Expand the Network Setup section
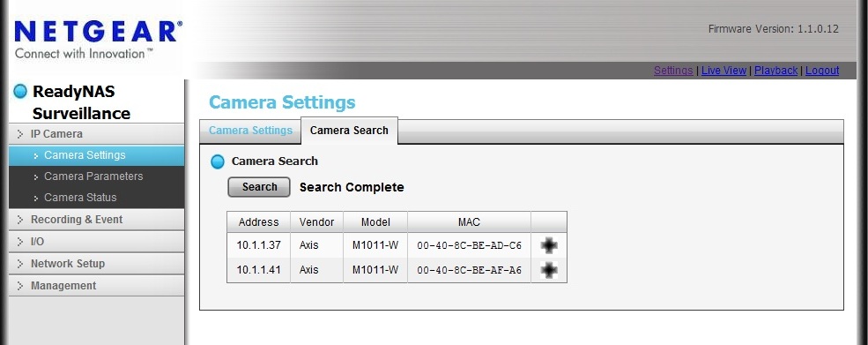The width and height of the screenshot is (868, 345). click(96, 264)
